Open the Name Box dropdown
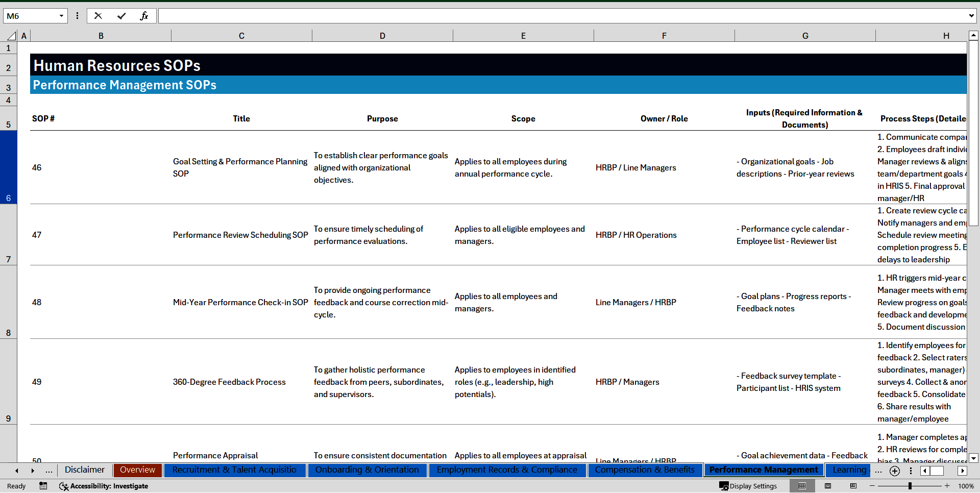 tap(61, 16)
